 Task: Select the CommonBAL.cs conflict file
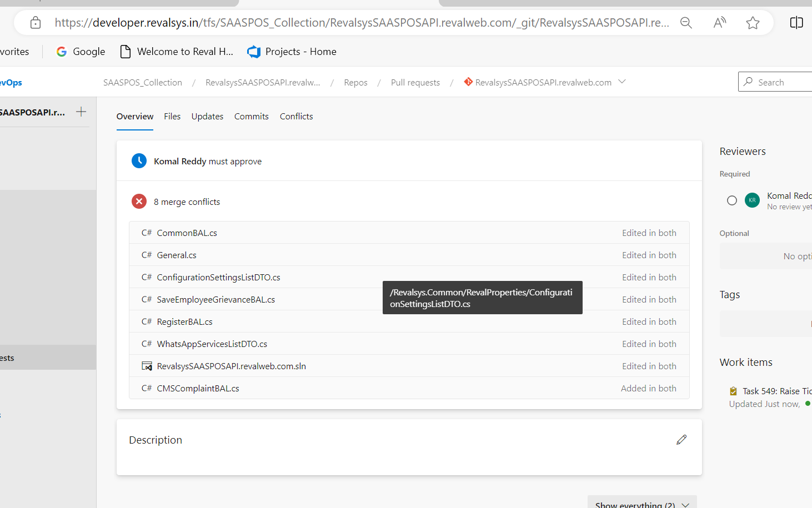pyautogui.click(x=187, y=233)
